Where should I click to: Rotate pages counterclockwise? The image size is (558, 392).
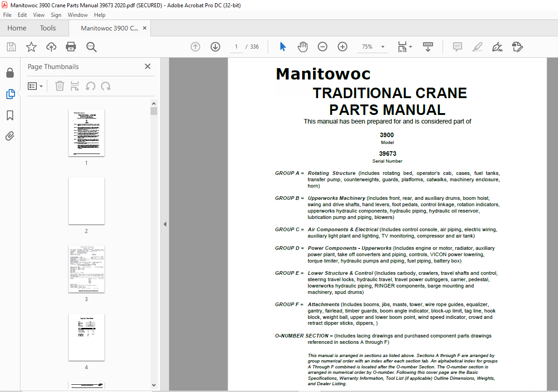coord(90,86)
